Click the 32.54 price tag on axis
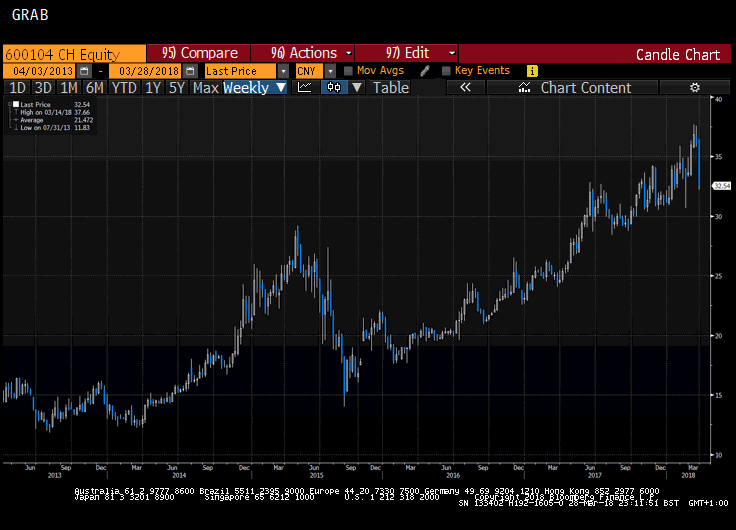The width and height of the screenshot is (736, 530). coord(722,186)
